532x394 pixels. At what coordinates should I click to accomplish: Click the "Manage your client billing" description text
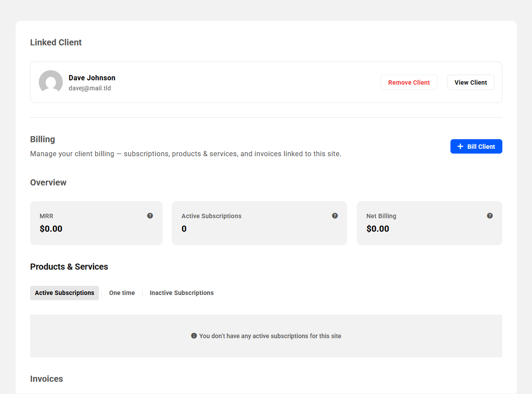(x=185, y=154)
